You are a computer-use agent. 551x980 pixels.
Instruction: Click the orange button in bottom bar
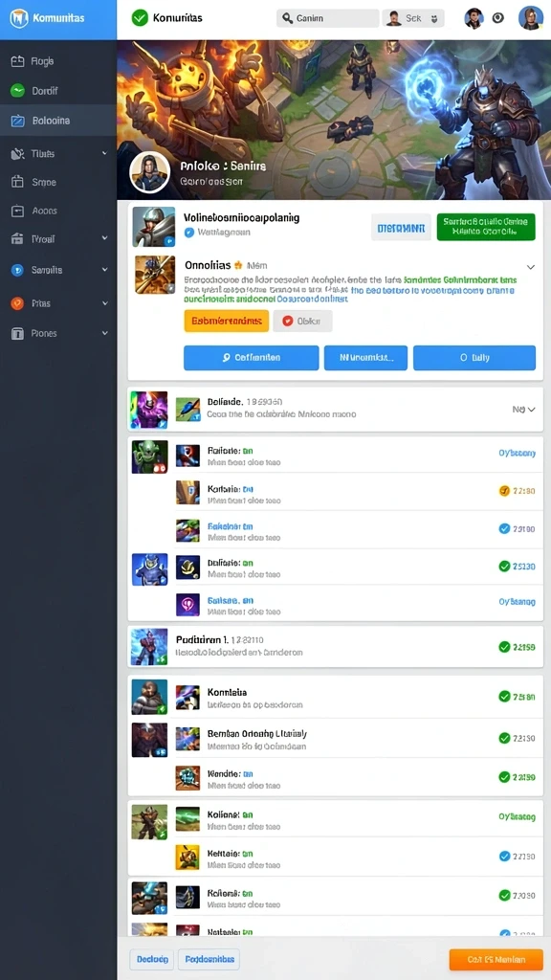(x=496, y=959)
